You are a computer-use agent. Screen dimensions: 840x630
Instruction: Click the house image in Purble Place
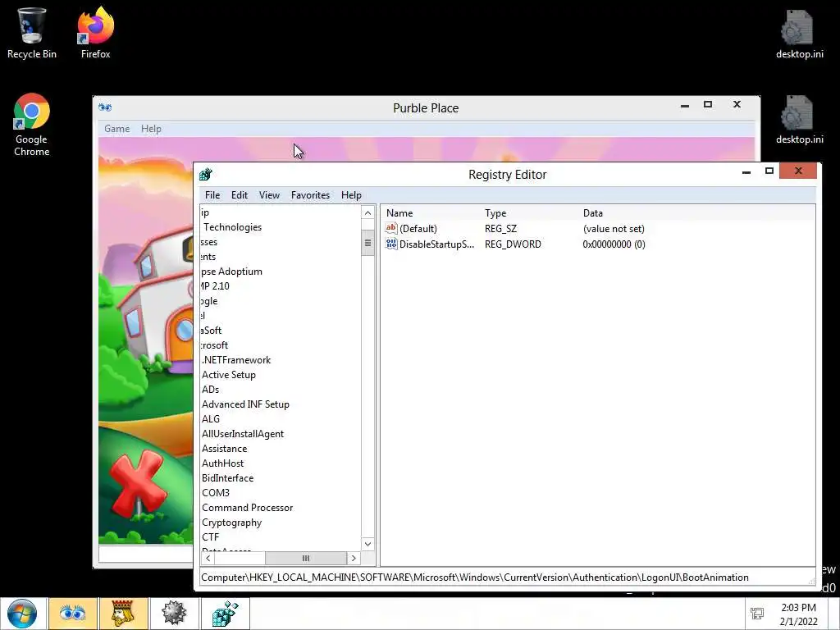[155, 300]
